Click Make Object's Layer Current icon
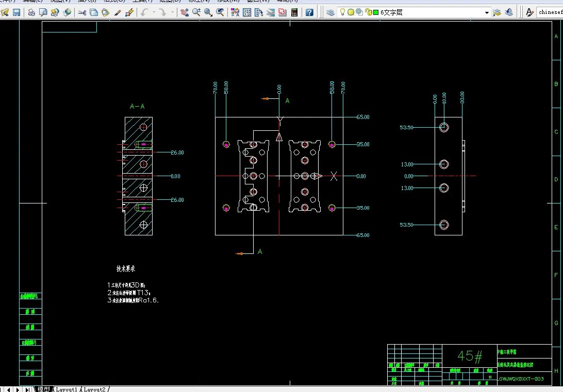This screenshot has width=563, height=392. point(497,12)
